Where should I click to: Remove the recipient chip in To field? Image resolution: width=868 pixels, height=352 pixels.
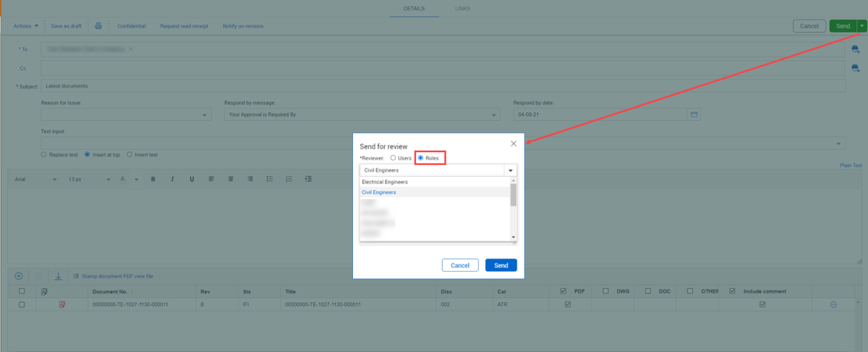(131, 49)
